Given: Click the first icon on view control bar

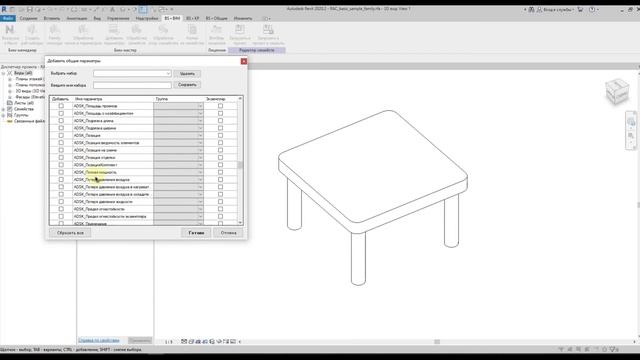Looking at the screenshot, I should 184,342.
